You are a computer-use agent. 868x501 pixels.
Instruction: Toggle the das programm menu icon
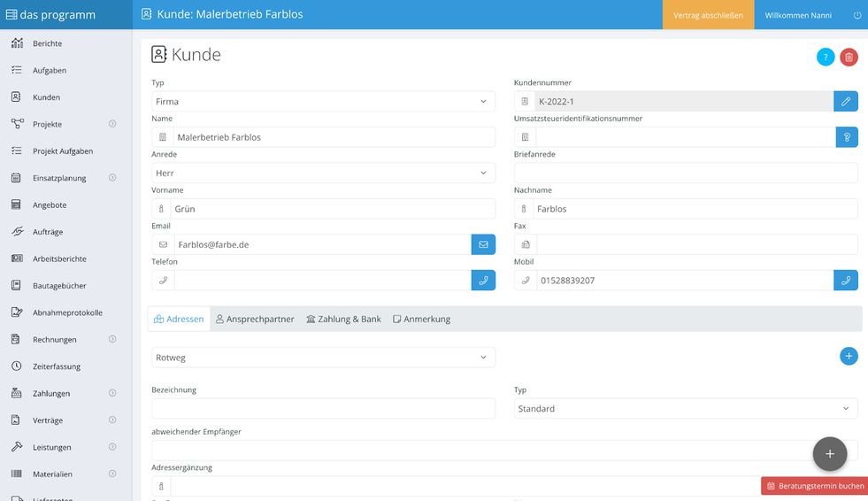[12, 14]
